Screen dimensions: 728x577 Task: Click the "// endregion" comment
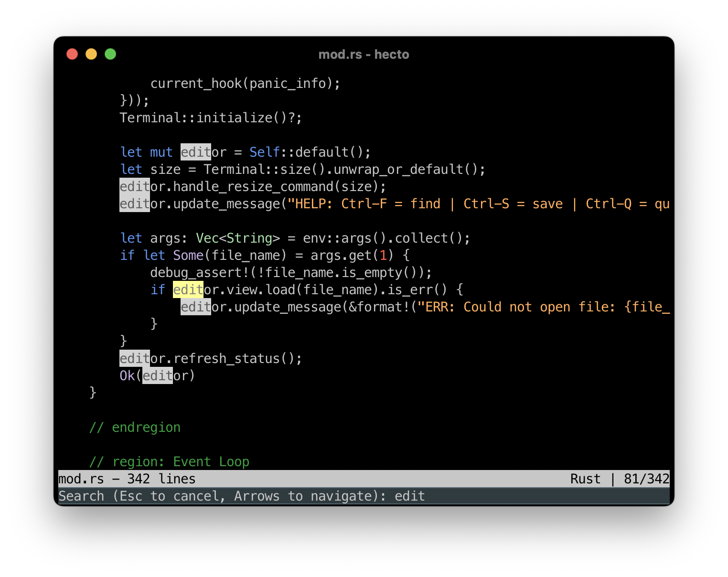pos(135,427)
